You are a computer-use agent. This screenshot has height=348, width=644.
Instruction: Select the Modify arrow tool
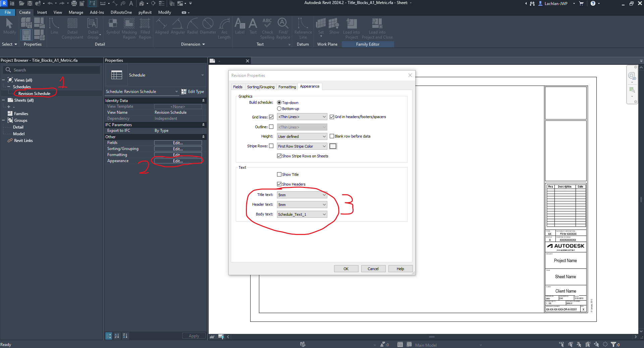point(9,26)
